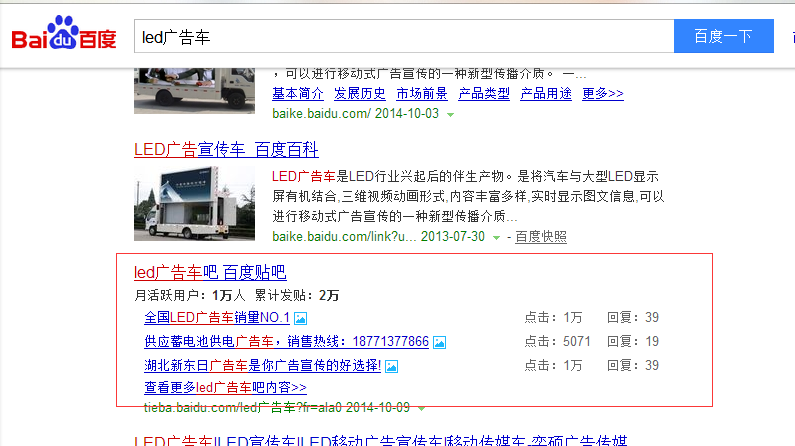Click the LED truck thumbnail beside 百度百科 result
The width and height of the screenshot is (795, 446).
pos(197,205)
